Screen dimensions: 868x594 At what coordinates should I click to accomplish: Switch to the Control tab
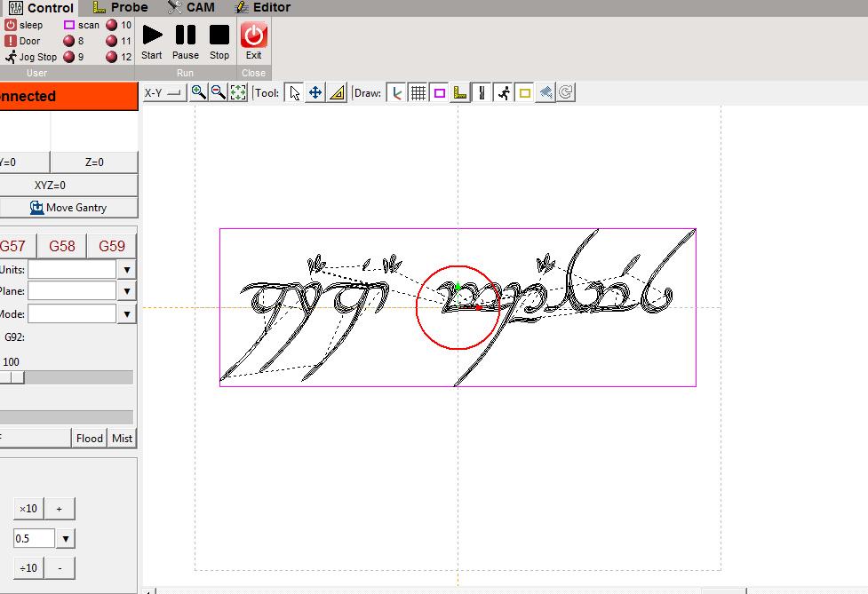41,8
